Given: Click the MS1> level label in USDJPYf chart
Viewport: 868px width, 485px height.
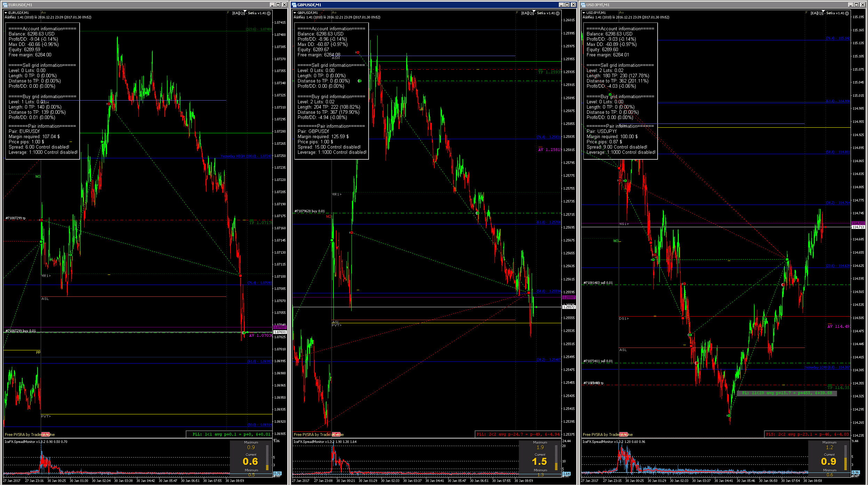Looking at the screenshot, I should pyautogui.click(x=624, y=224).
